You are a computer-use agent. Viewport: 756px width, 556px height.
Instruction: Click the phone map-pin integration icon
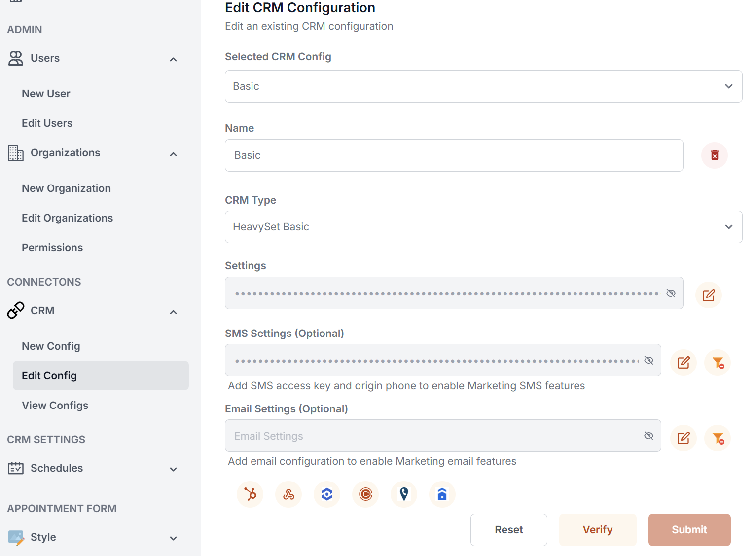[x=404, y=494]
